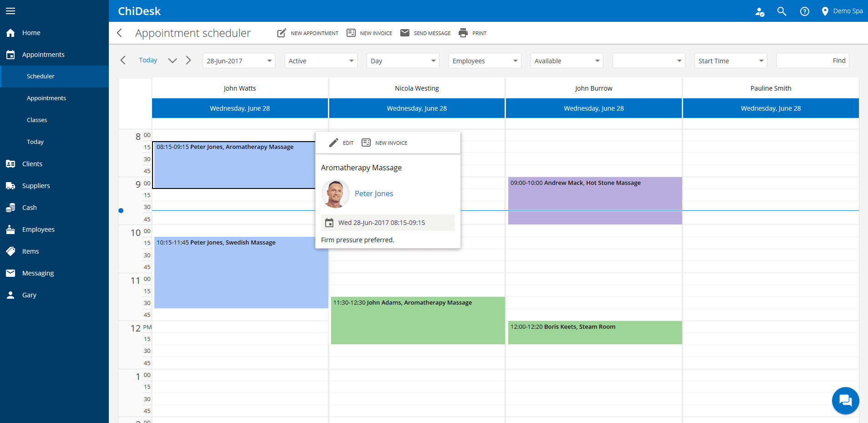
Task: Open the 28-Jun-2017 date dropdown
Action: (239, 61)
